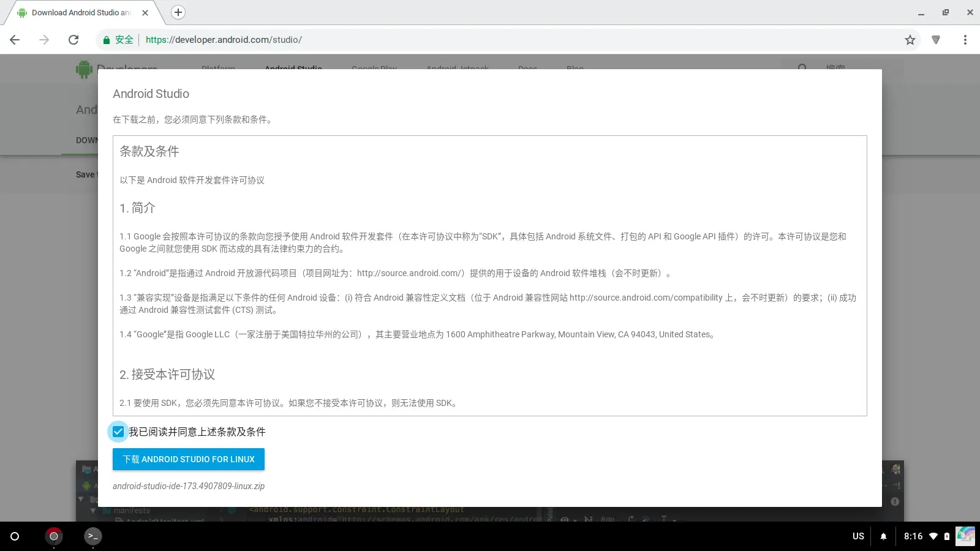Click the android-studio zip filename link

pyautogui.click(x=188, y=486)
